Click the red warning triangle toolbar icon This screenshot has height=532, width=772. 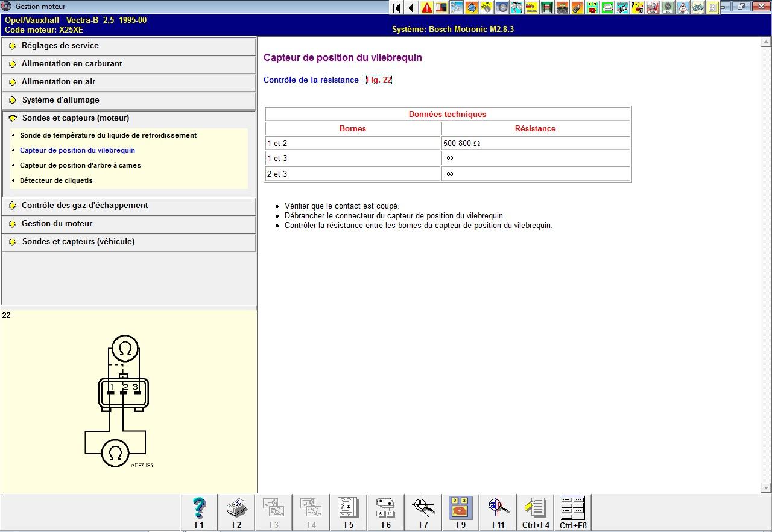click(x=426, y=8)
